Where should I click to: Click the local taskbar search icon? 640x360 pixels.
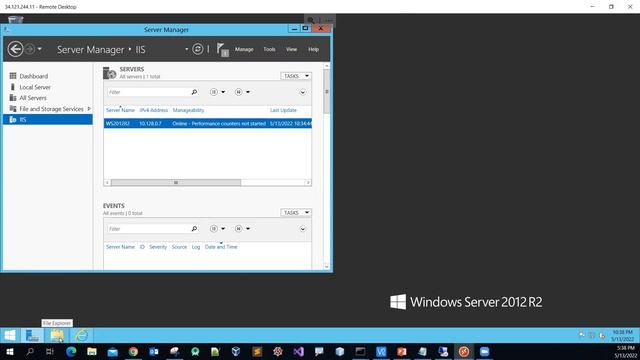(x=30, y=352)
